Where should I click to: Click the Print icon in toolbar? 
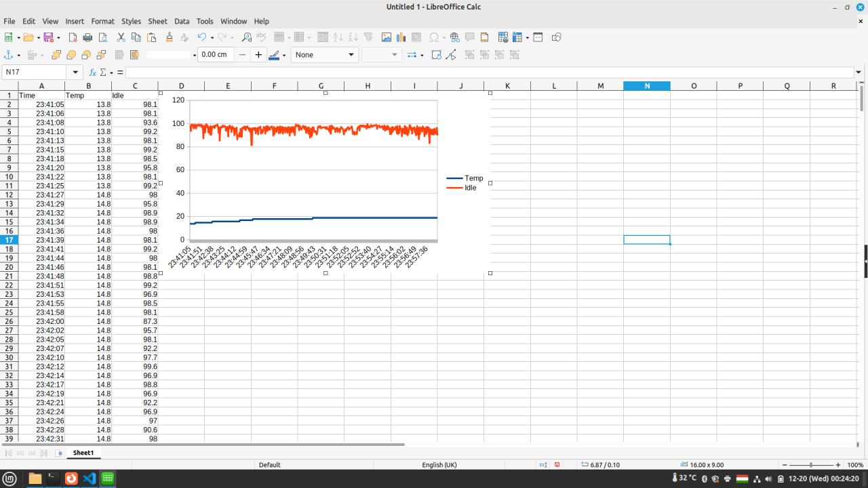click(87, 37)
